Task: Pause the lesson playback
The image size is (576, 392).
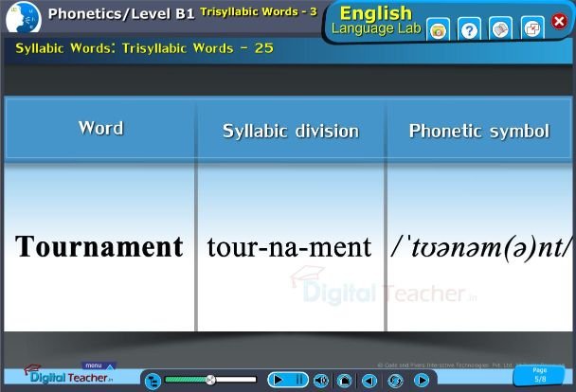Action: point(299,380)
